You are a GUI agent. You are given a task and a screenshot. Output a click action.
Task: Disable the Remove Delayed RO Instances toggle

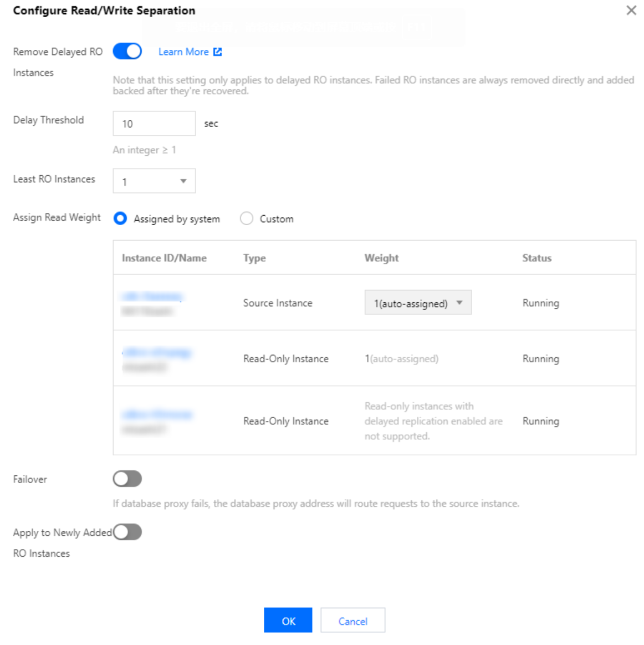click(x=127, y=52)
